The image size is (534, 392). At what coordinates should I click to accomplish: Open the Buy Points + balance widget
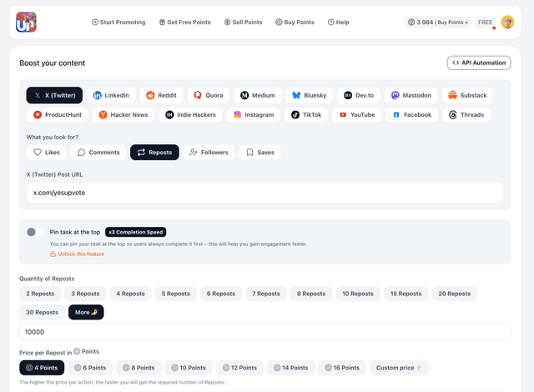(437, 23)
